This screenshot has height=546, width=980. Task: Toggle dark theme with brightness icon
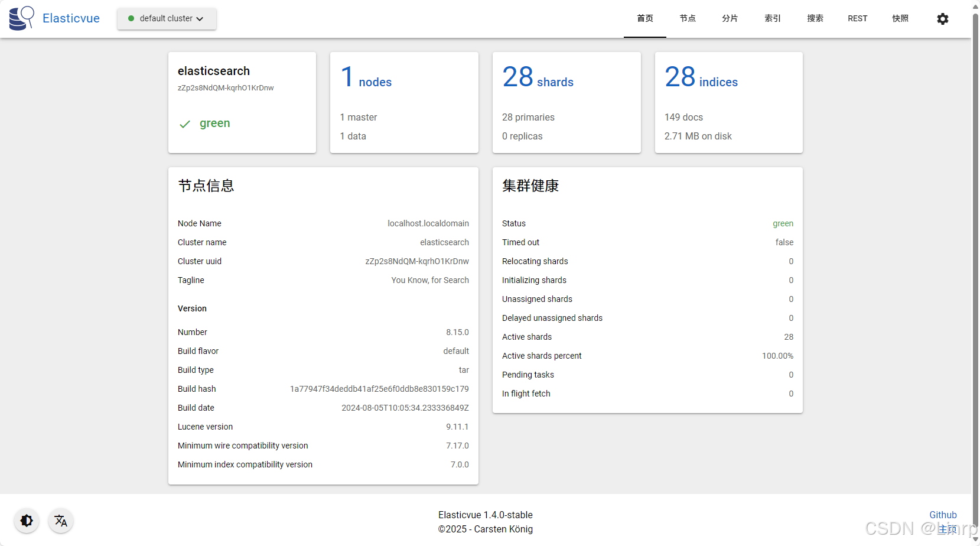[x=27, y=521]
